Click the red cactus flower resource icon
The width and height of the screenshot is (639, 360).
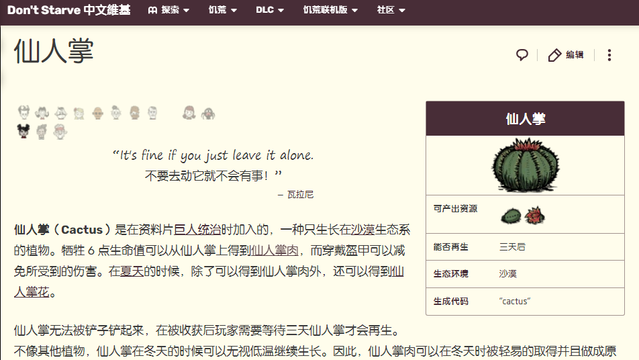pyautogui.click(x=534, y=215)
